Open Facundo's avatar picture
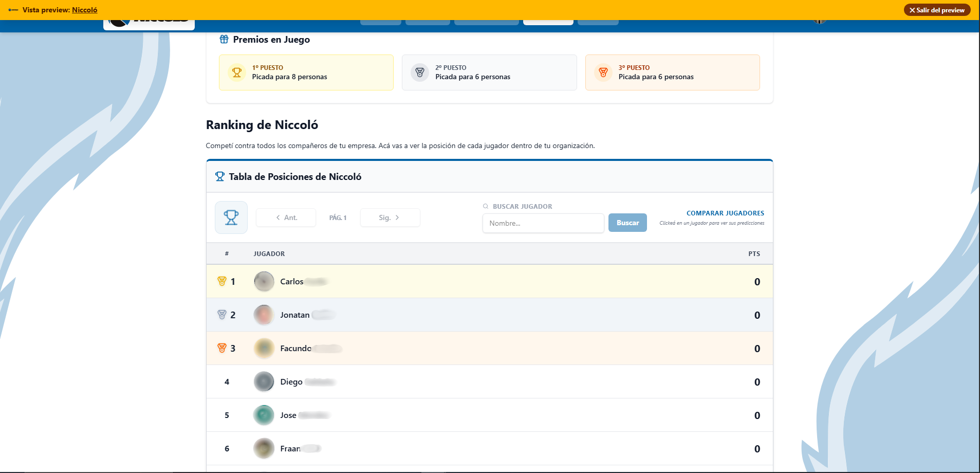Image resolution: width=980 pixels, height=473 pixels. tap(264, 348)
